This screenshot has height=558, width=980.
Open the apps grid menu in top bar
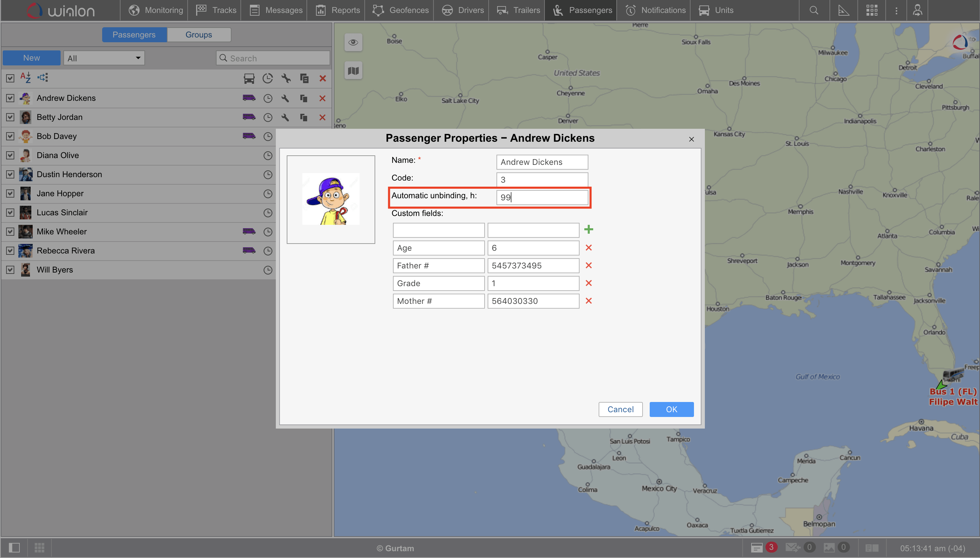pyautogui.click(x=872, y=10)
